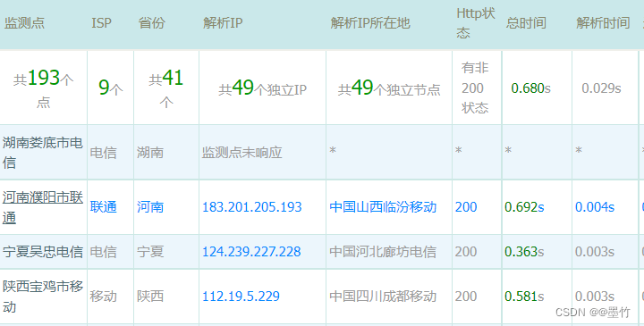Select 0.680s average total time
The height and width of the screenshot is (326, 644).
click(530, 88)
